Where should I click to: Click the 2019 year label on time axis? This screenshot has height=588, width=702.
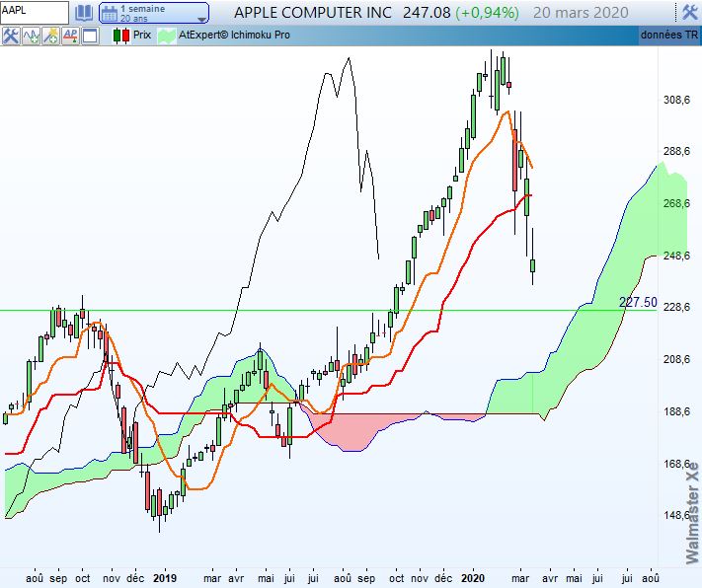[x=164, y=578]
